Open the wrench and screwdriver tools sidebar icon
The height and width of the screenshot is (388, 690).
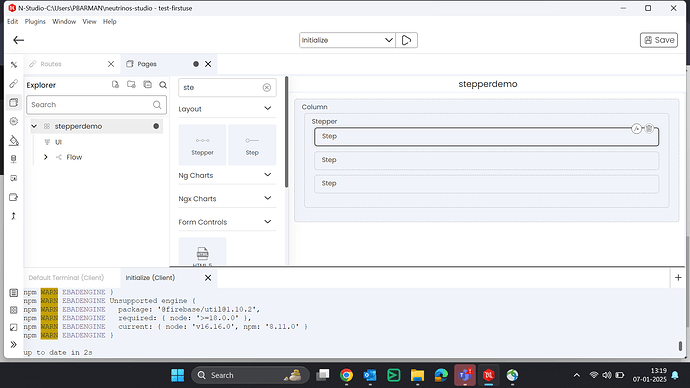coord(14,65)
